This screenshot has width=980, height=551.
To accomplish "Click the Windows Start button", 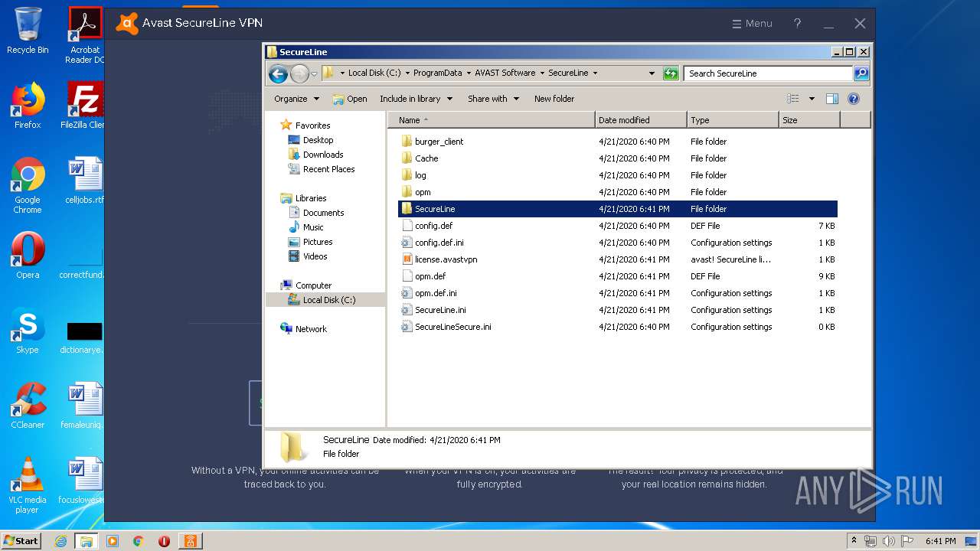I will coord(21,540).
